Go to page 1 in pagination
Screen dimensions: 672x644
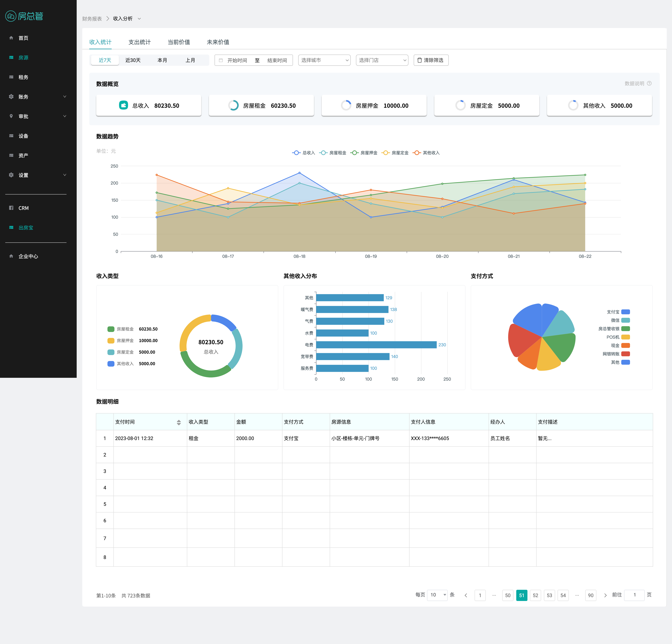pos(480,595)
